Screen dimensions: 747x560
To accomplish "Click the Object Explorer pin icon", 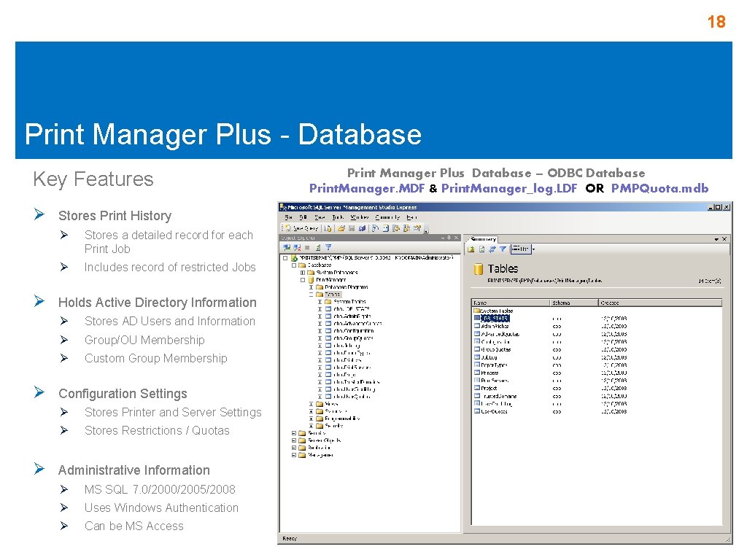I will coord(449,238).
